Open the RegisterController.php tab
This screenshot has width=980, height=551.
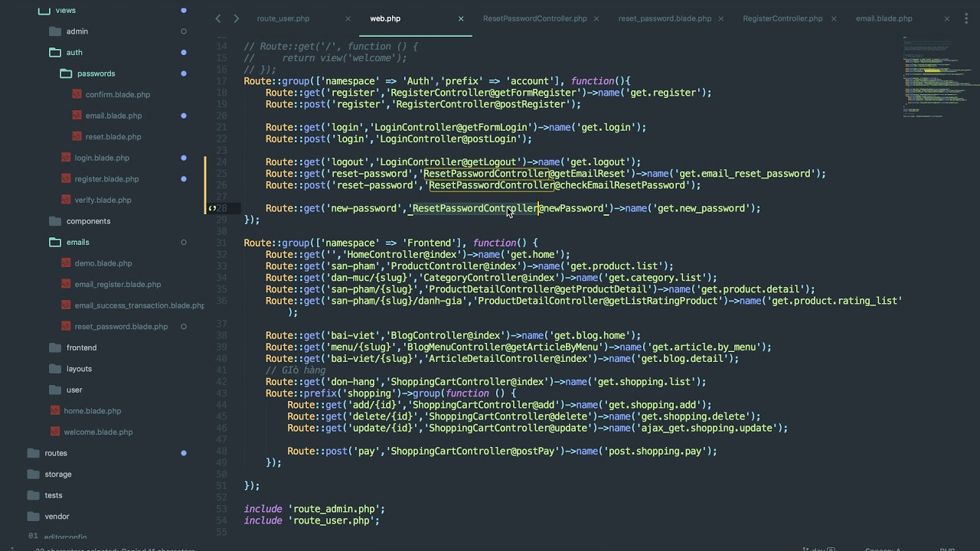pos(782,18)
